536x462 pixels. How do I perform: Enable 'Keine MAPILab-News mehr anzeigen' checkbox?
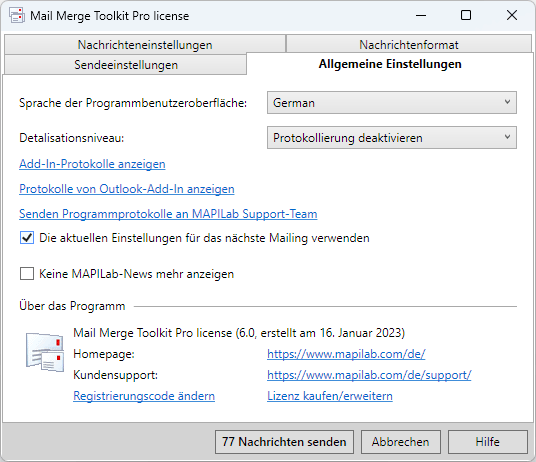[x=27, y=274]
